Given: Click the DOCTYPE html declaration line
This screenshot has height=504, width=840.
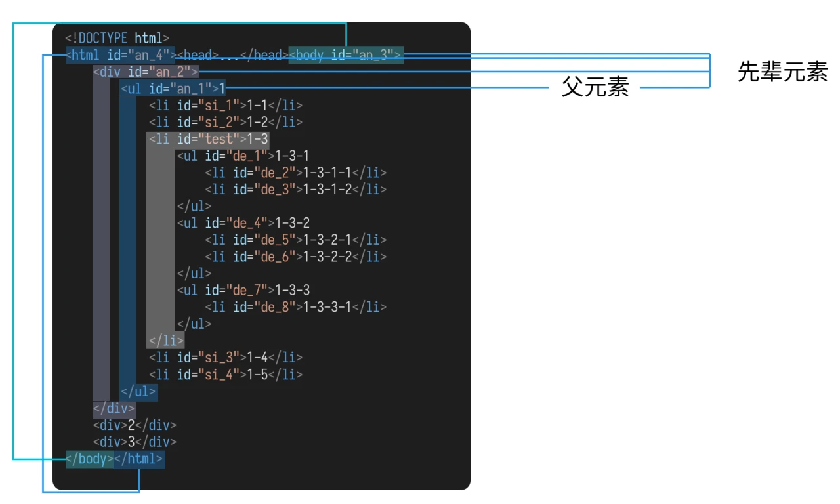Looking at the screenshot, I should [x=117, y=38].
